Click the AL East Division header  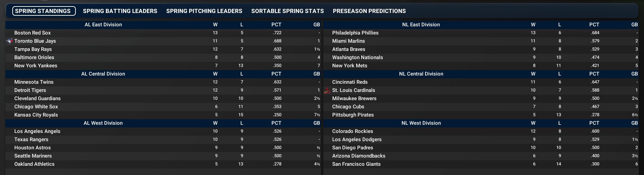[x=103, y=25]
